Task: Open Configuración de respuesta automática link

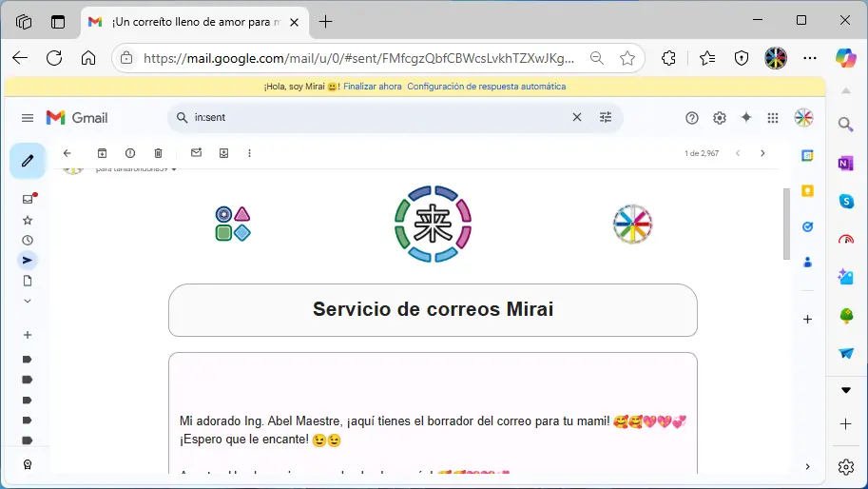Action: click(x=487, y=87)
